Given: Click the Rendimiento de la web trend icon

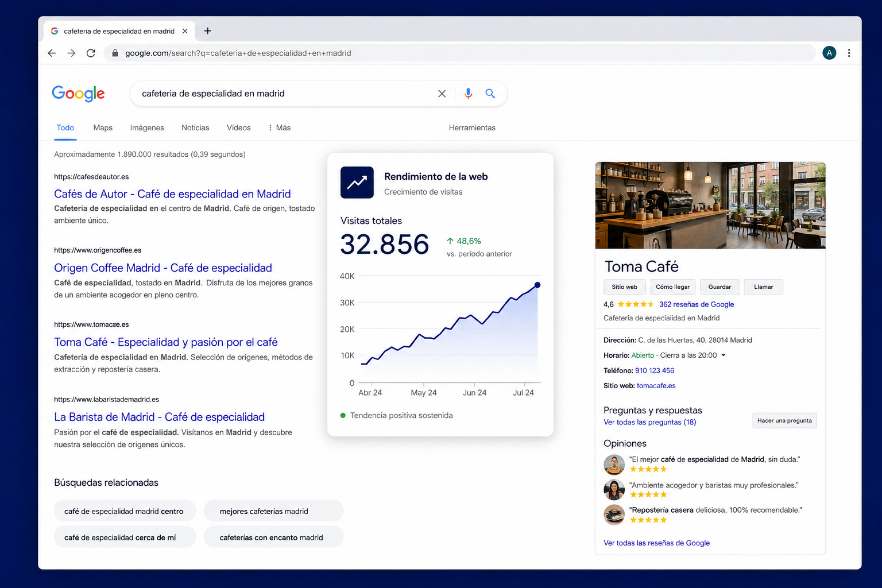Looking at the screenshot, I should pyautogui.click(x=357, y=183).
